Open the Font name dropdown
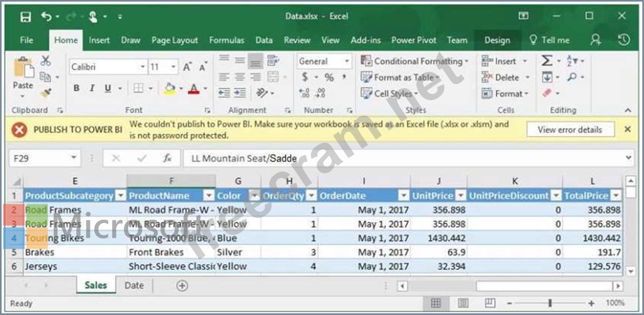 point(142,67)
